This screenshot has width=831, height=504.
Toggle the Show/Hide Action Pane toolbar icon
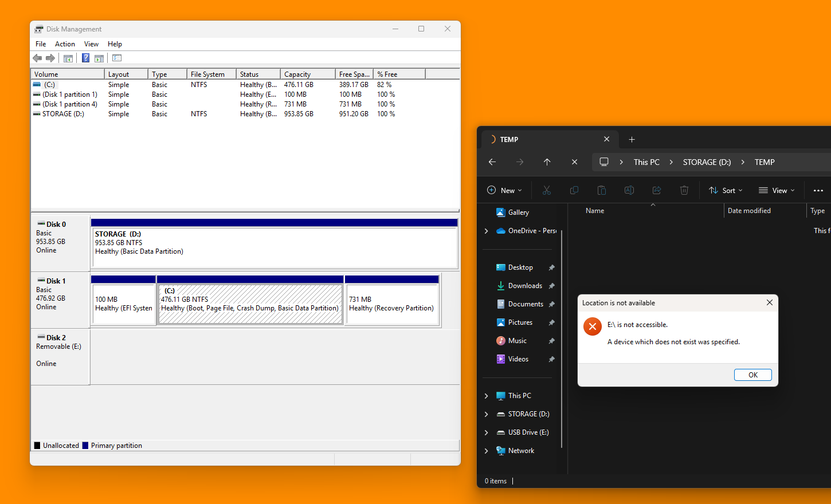pyautogui.click(x=99, y=58)
